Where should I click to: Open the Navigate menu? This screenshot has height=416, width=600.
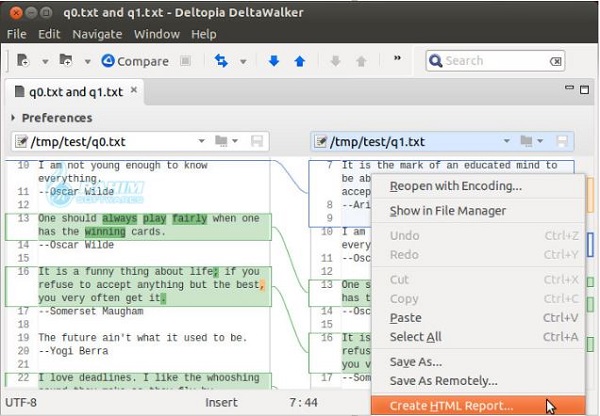(97, 34)
